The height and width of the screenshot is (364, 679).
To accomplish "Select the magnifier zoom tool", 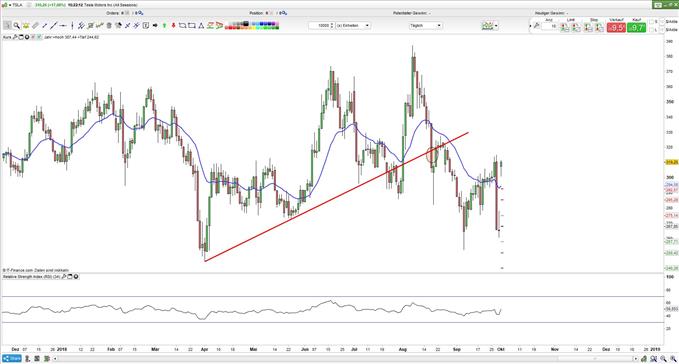I will [x=16, y=26].
